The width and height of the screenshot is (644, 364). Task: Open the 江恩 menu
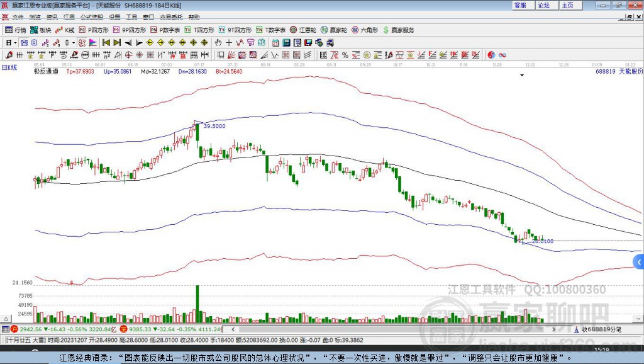(x=69, y=17)
